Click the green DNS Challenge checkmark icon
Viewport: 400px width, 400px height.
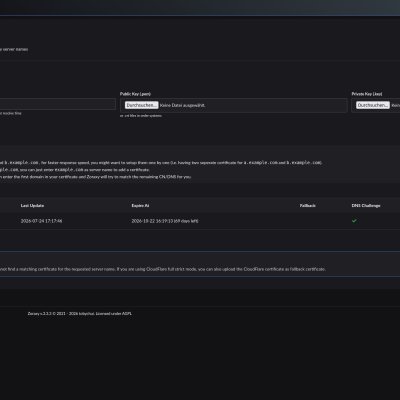coord(354,221)
